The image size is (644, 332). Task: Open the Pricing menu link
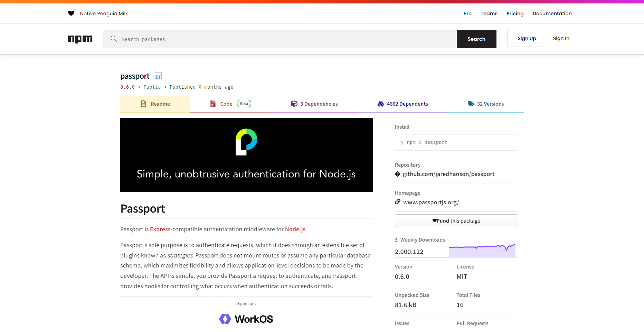tap(515, 13)
